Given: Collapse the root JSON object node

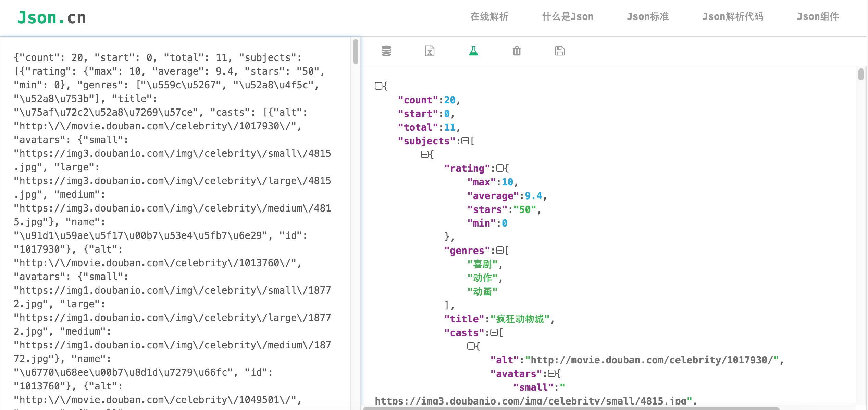Looking at the screenshot, I should point(379,86).
